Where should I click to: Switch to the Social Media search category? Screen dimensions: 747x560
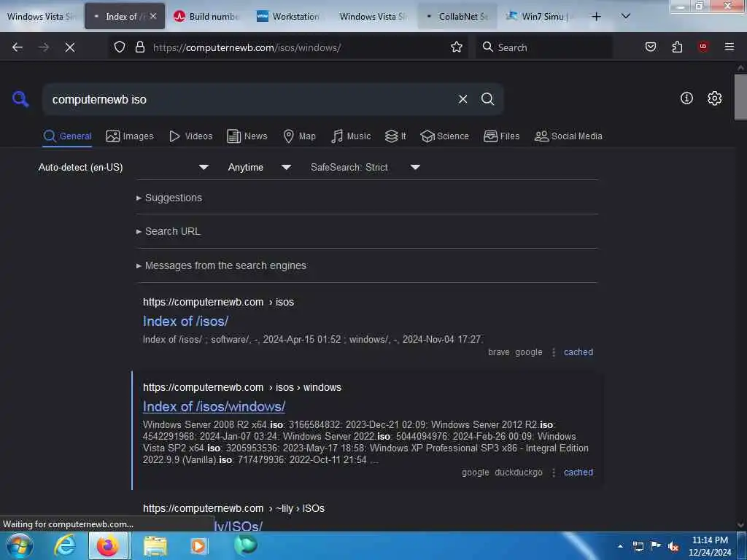click(568, 136)
